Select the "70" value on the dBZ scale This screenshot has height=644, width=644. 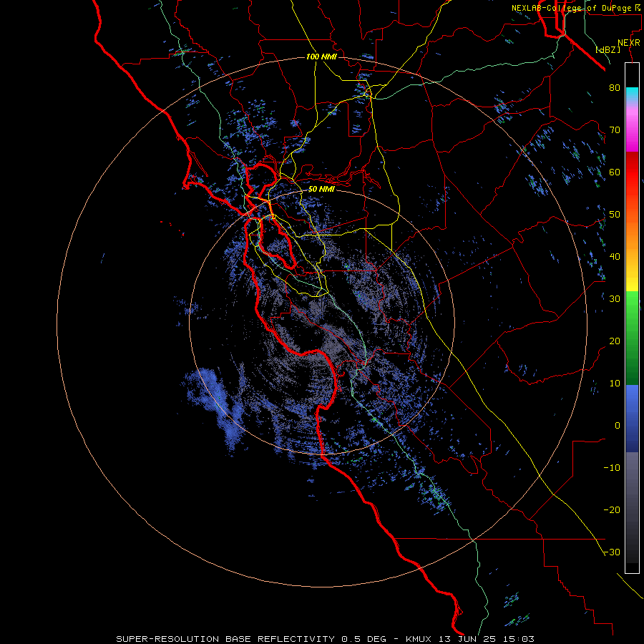click(615, 130)
